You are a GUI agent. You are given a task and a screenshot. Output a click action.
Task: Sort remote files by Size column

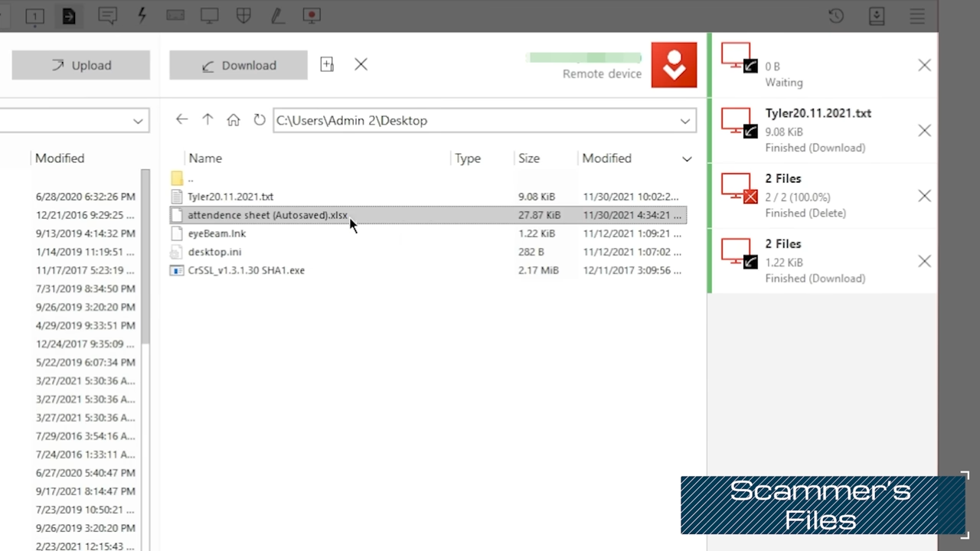[529, 158]
